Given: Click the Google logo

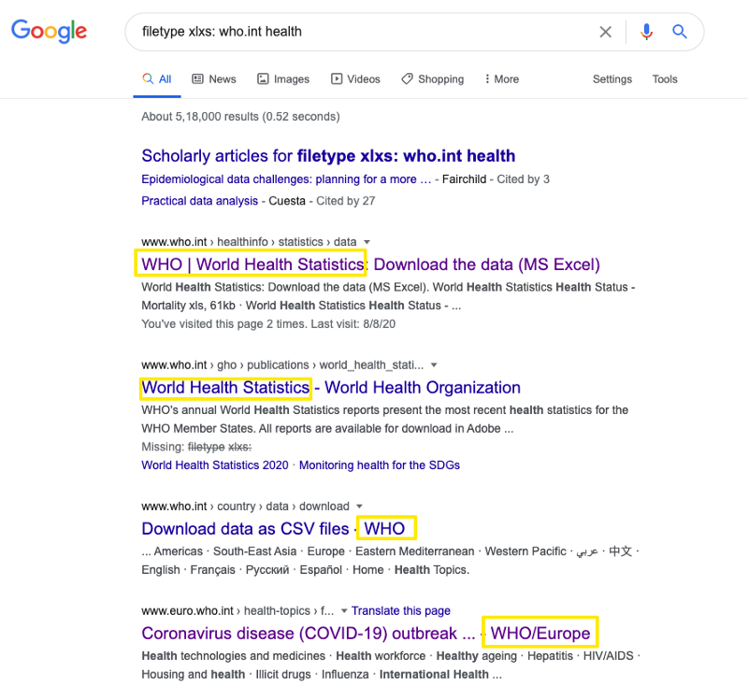Looking at the screenshot, I should pyautogui.click(x=49, y=31).
